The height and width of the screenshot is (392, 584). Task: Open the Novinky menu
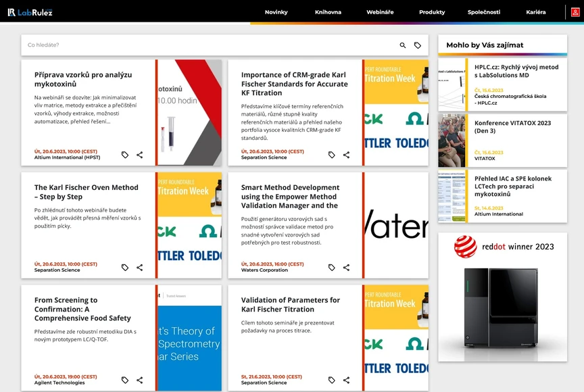pos(276,12)
